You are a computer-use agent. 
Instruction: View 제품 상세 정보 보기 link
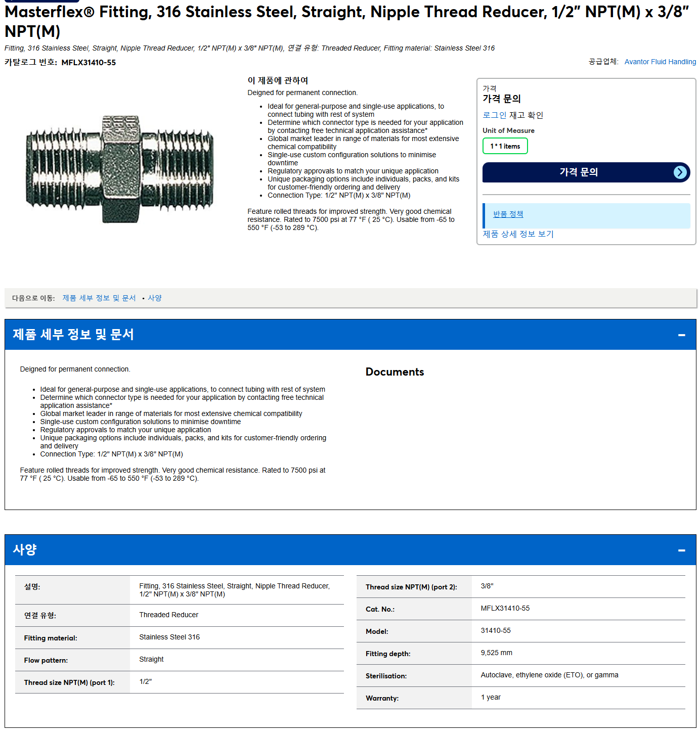tap(518, 234)
